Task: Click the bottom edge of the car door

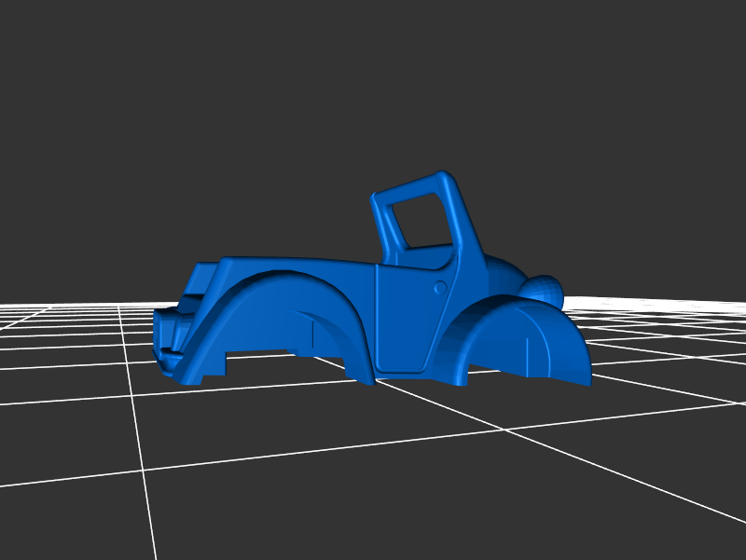Action: pos(403,370)
